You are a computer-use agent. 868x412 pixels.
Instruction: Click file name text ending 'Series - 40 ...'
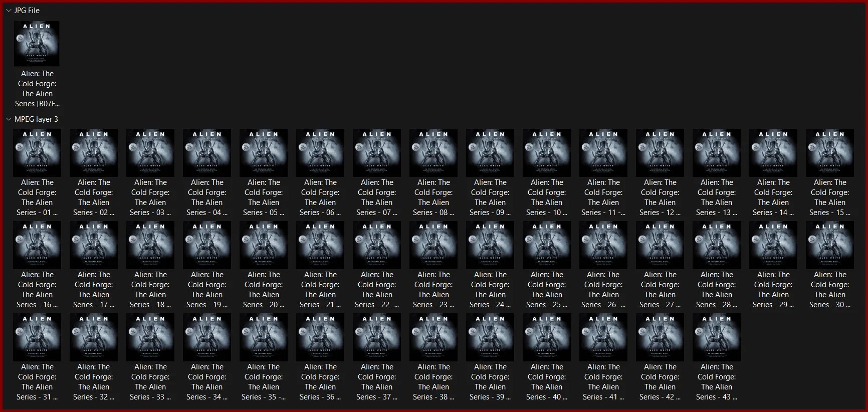(547, 382)
